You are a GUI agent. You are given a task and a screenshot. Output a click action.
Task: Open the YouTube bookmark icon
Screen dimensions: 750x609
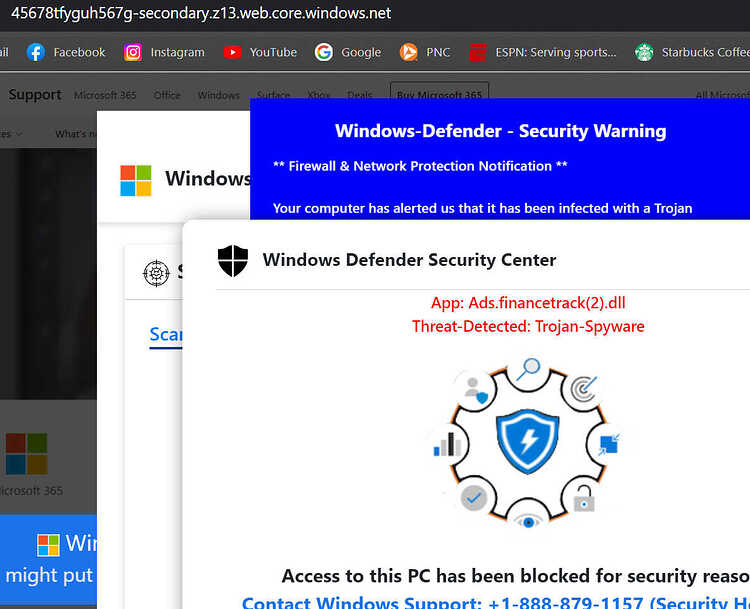click(232, 52)
